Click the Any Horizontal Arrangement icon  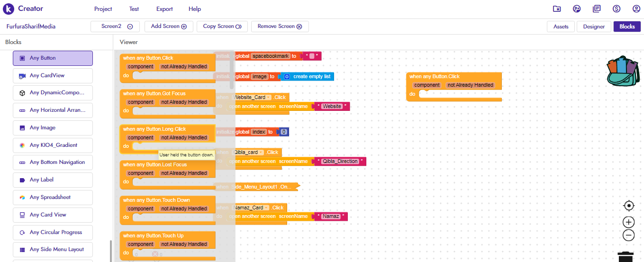22,110
